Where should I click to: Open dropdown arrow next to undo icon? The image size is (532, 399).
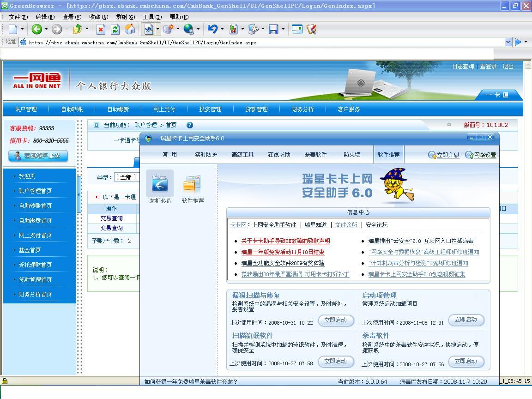(222, 29)
